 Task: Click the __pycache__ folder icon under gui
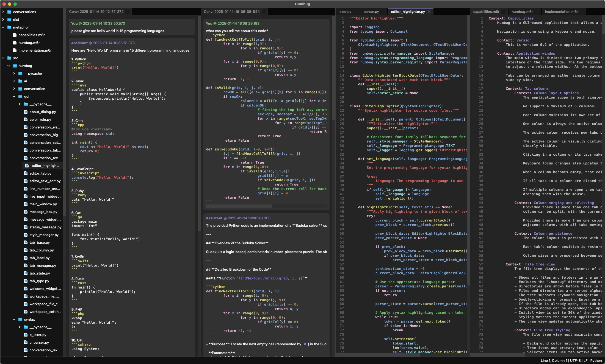26,104
